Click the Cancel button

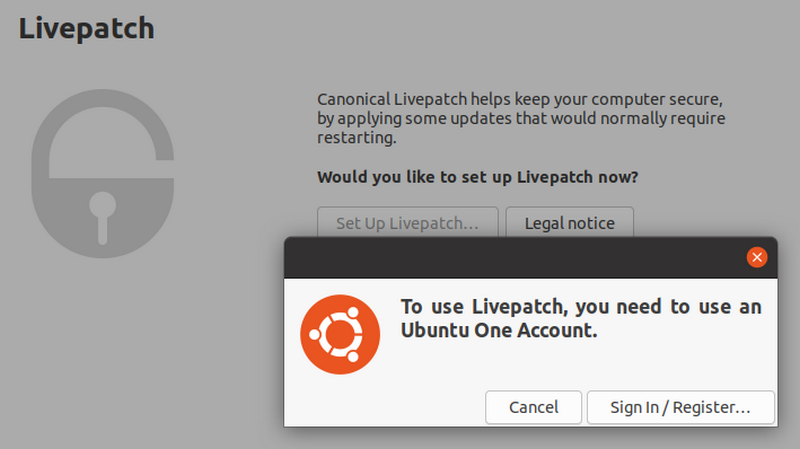click(533, 407)
